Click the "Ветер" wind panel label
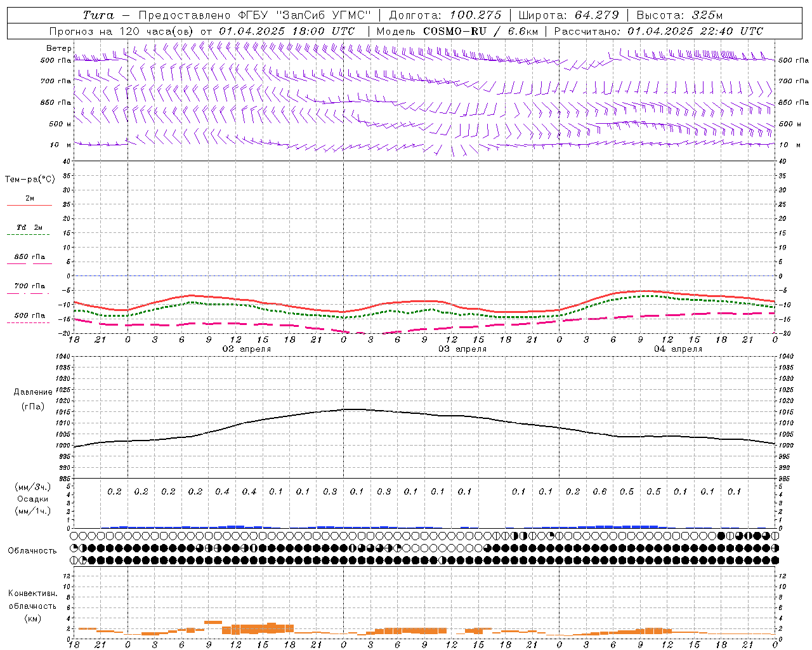Screen dimensions: 812x650 click(x=59, y=48)
